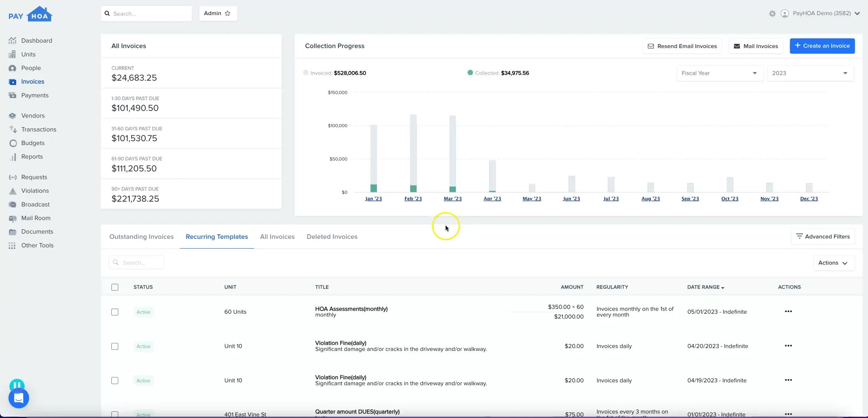Click the Create an Invoice button
The width and height of the screenshot is (868, 418).
pyautogui.click(x=822, y=46)
